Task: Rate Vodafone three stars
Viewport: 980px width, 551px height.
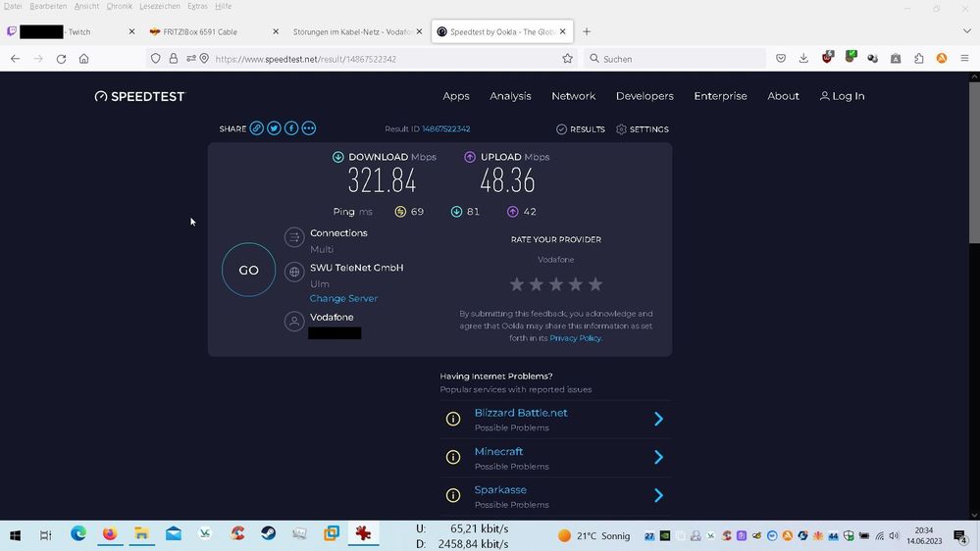Action: (556, 284)
